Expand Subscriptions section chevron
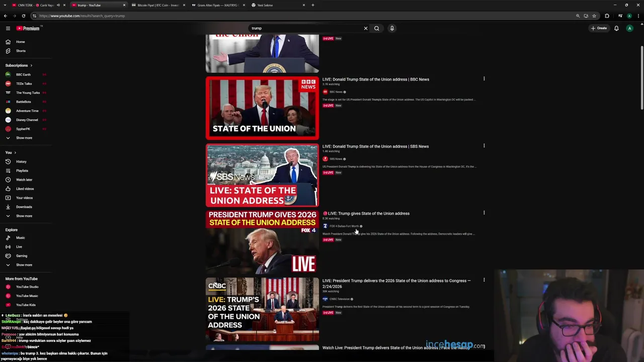The image size is (644, 362). click(x=31, y=65)
